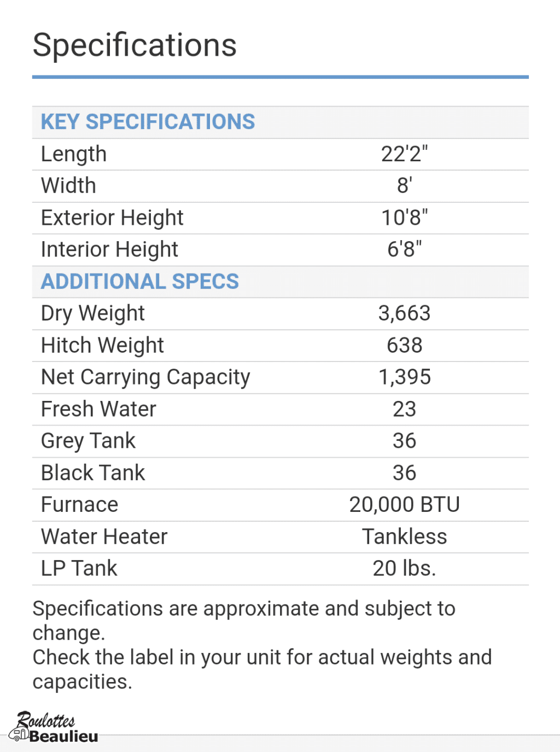
Task: Click the Hitch Weight label
Action: tap(102, 346)
